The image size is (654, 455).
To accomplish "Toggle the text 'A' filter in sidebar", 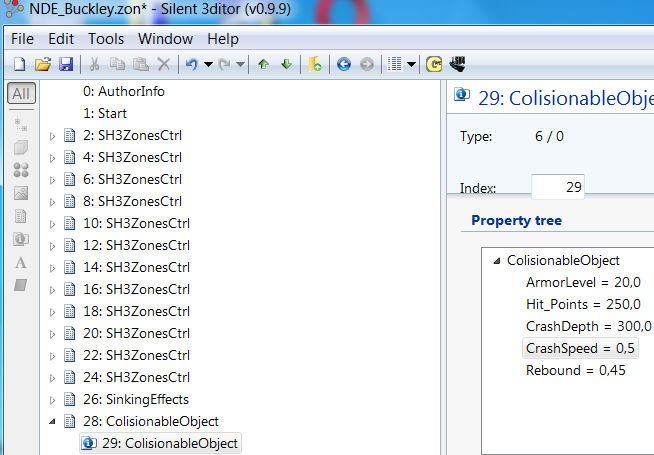I will click(21, 263).
